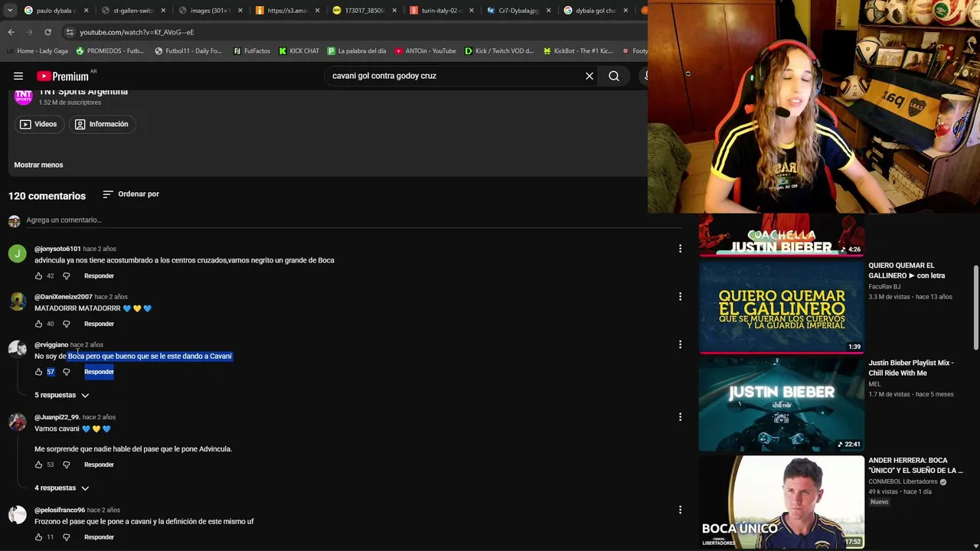Clear the search box text with X
This screenshot has width=980, height=551.
590,76
